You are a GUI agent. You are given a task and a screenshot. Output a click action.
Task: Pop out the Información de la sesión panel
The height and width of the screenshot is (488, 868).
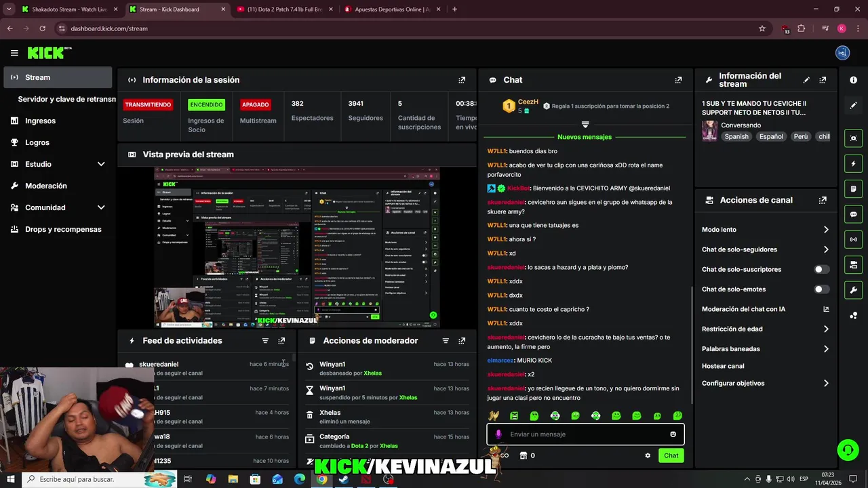pos(462,80)
